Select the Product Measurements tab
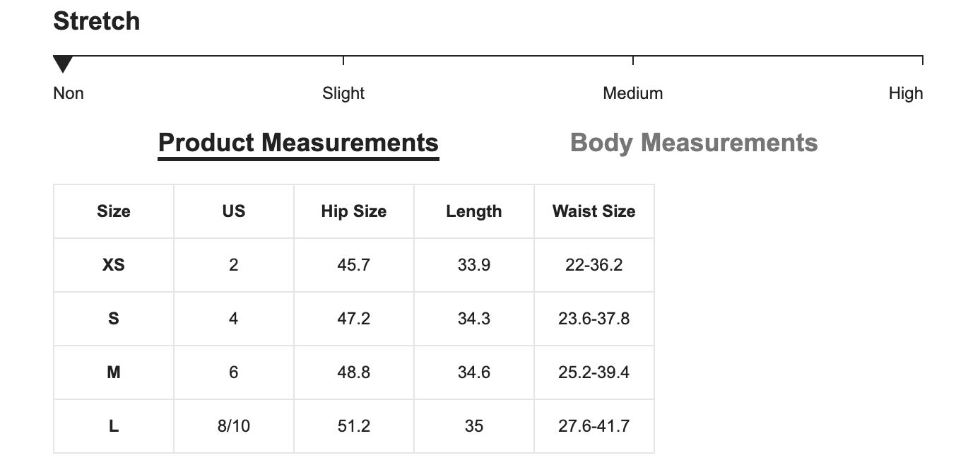 [298, 143]
